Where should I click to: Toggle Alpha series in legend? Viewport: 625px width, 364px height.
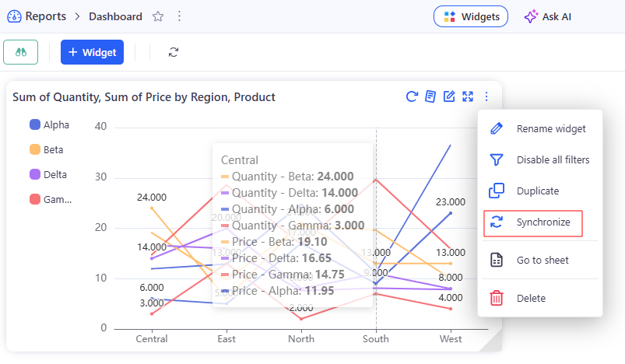(x=48, y=124)
